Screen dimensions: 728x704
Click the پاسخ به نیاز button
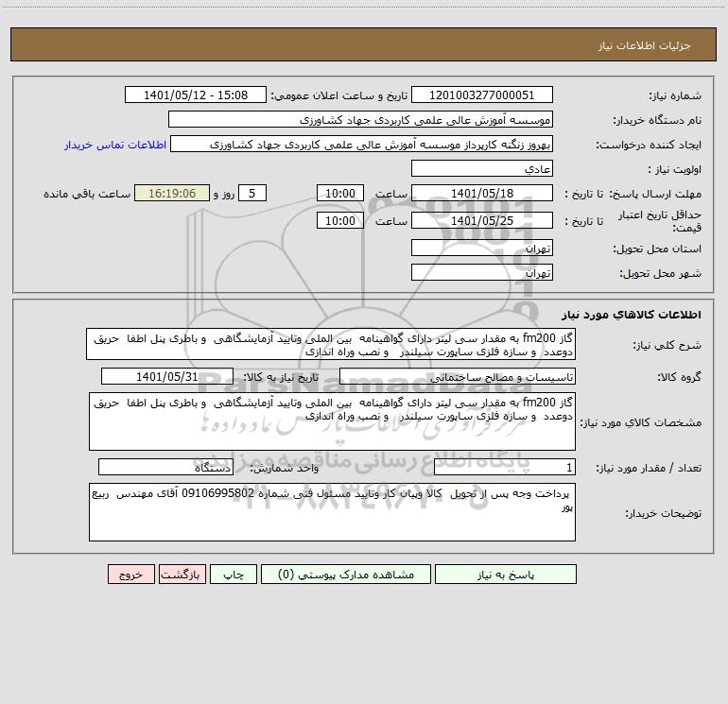click(x=506, y=575)
